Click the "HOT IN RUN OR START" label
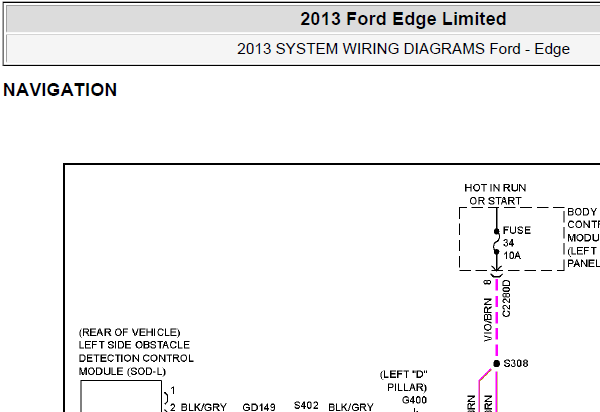The image size is (600, 412). (x=495, y=194)
